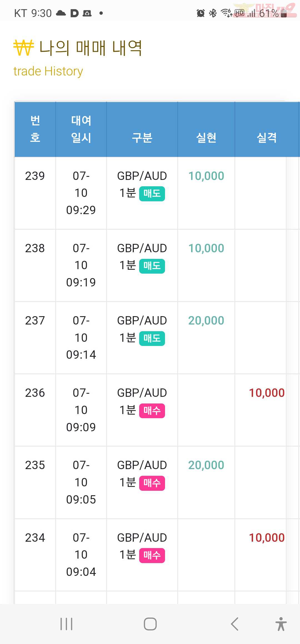Click red 10,000 amount in row 234
The height and width of the screenshot is (644, 300).
point(267,538)
